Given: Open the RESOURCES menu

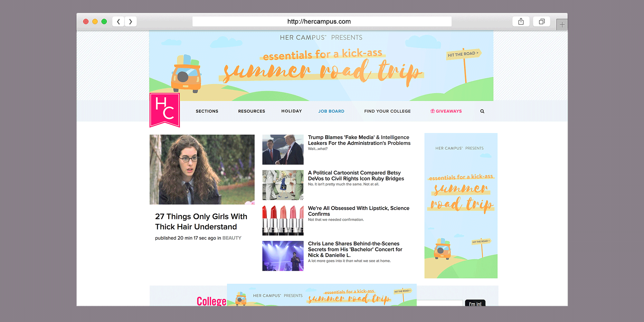Looking at the screenshot, I should 251,111.
